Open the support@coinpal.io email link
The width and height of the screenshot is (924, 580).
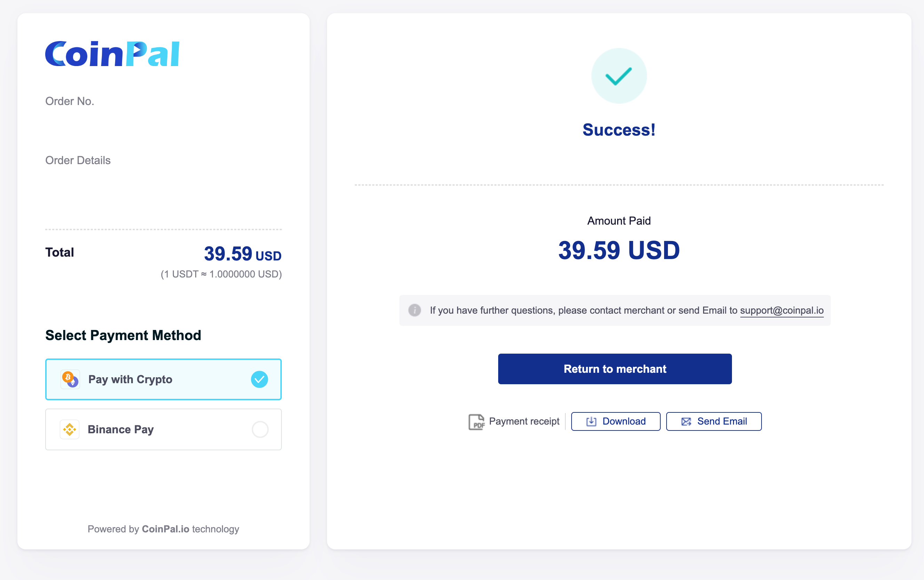(x=782, y=310)
